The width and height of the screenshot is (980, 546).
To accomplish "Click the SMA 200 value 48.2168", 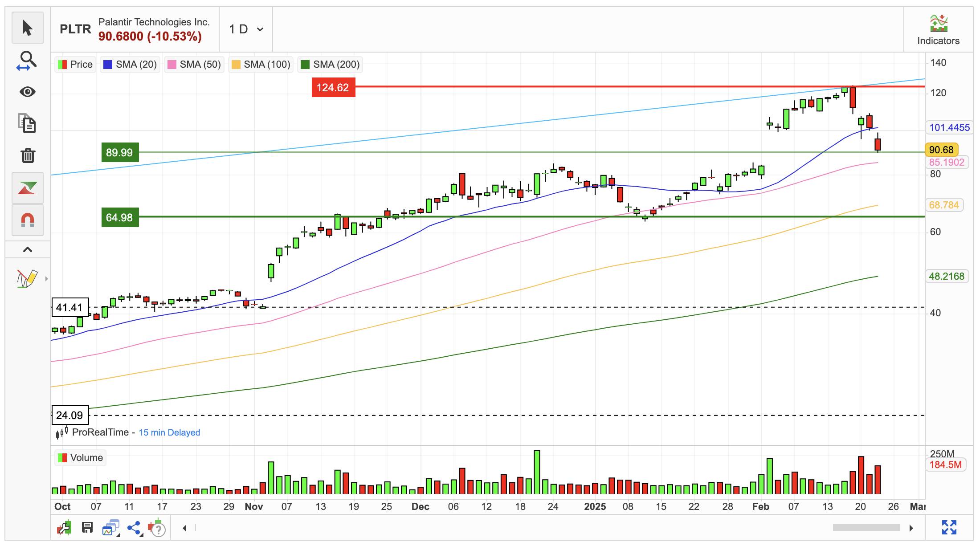I will coord(947,277).
